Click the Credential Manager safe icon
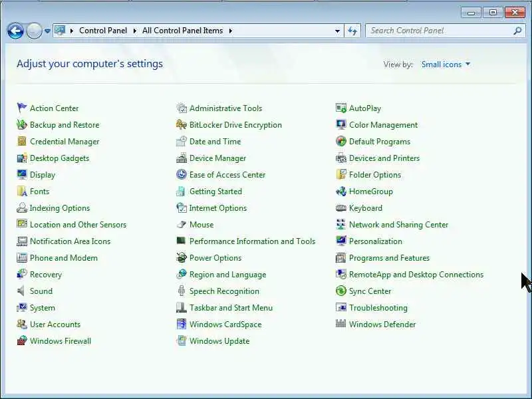 (x=22, y=141)
